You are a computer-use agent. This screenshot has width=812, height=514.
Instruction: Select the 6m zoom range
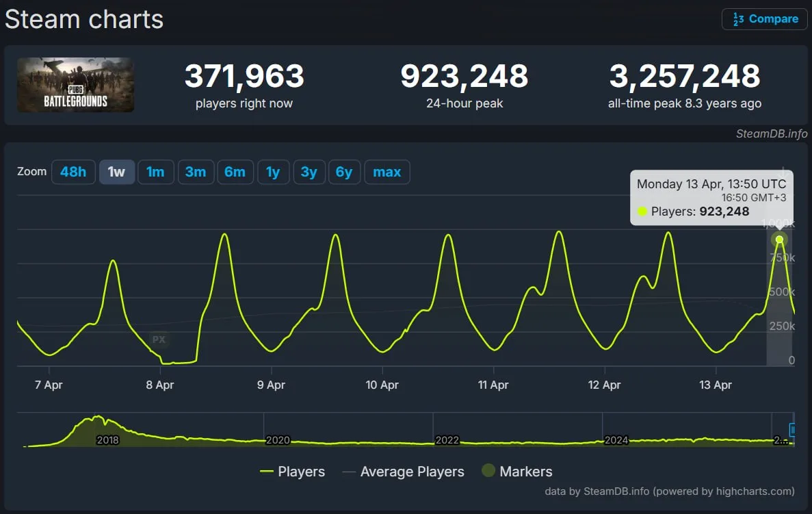click(235, 172)
